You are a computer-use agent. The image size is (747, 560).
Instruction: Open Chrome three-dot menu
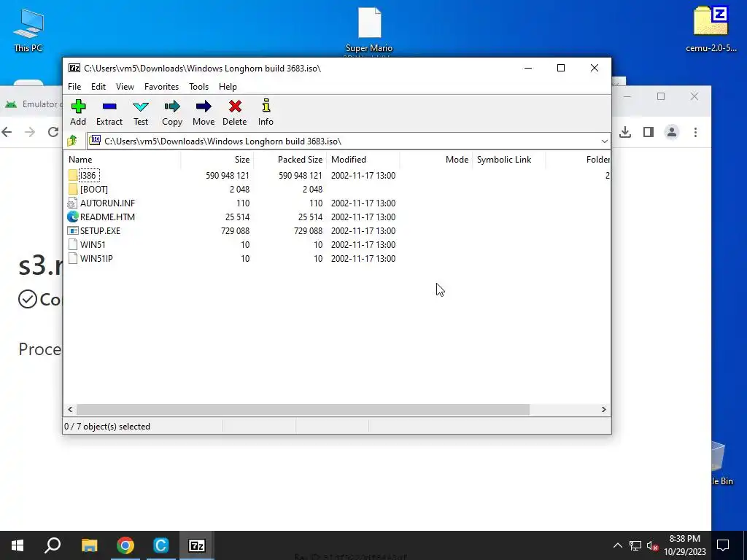coord(695,132)
